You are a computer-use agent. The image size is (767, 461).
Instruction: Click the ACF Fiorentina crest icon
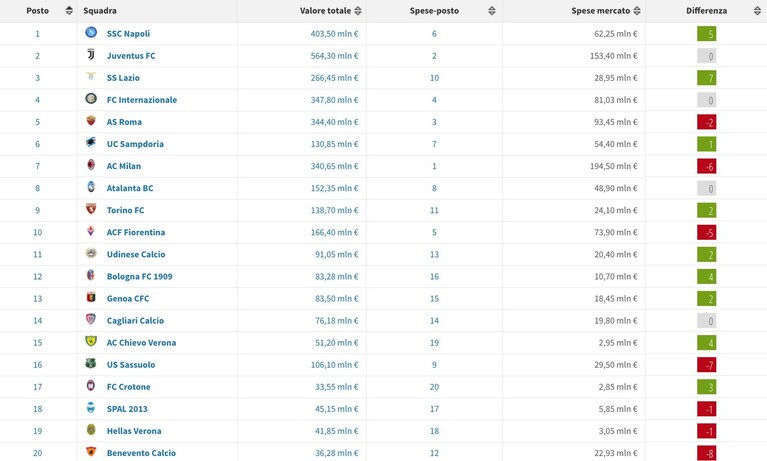coord(91,230)
